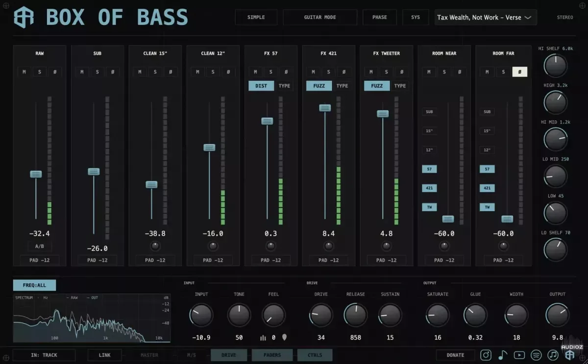Click the small pan knob under FX 421

pos(329,246)
